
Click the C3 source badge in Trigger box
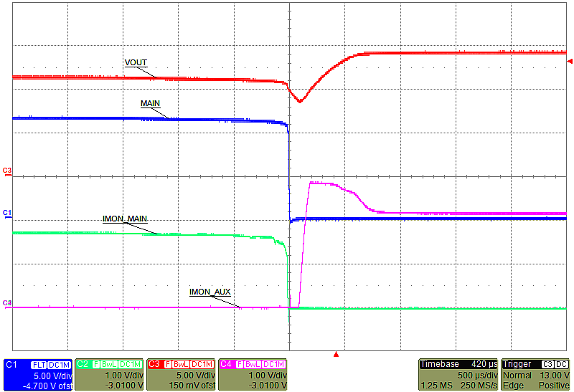point(547,365)
